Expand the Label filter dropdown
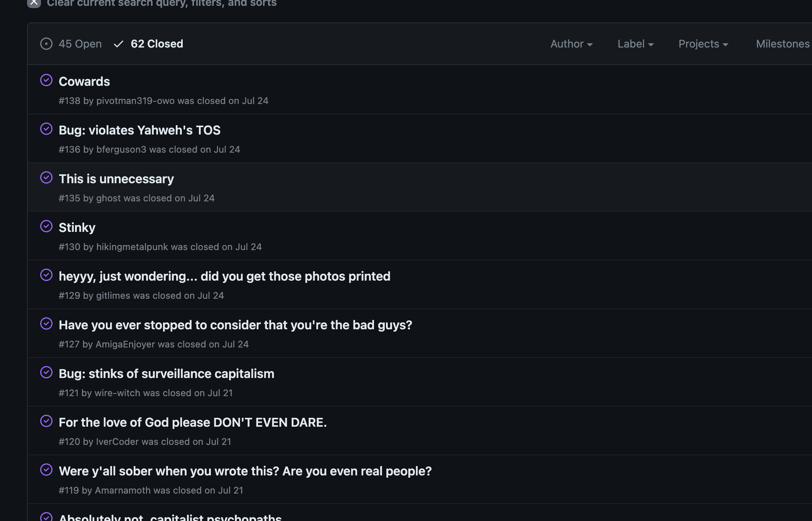 635,44
